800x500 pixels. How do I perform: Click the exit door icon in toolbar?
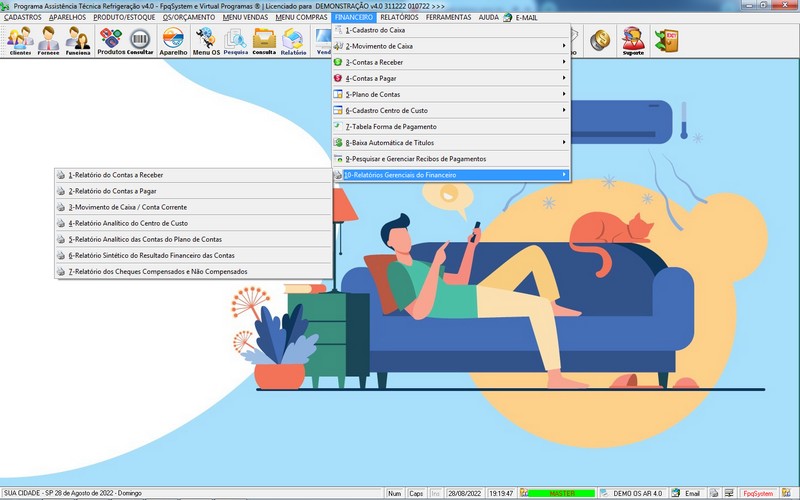point(663,40)
